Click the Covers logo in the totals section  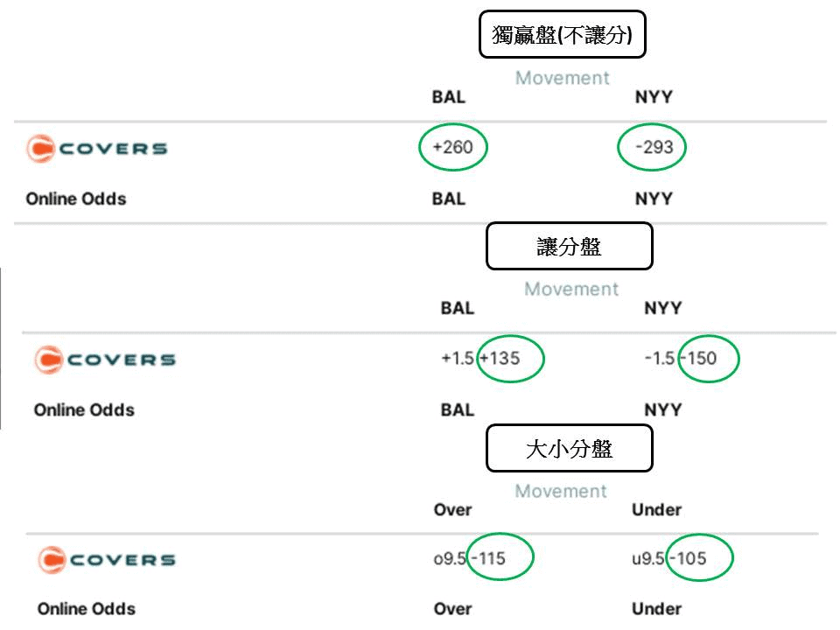pos(107,559)
